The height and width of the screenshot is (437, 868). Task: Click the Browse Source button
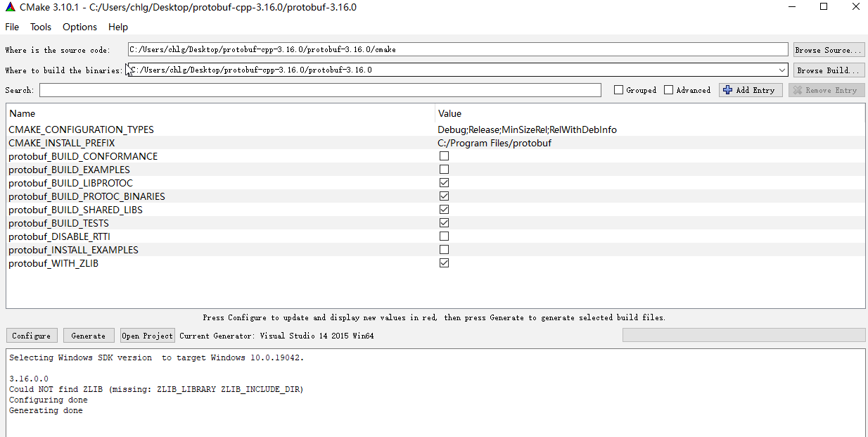click(829, 50)
